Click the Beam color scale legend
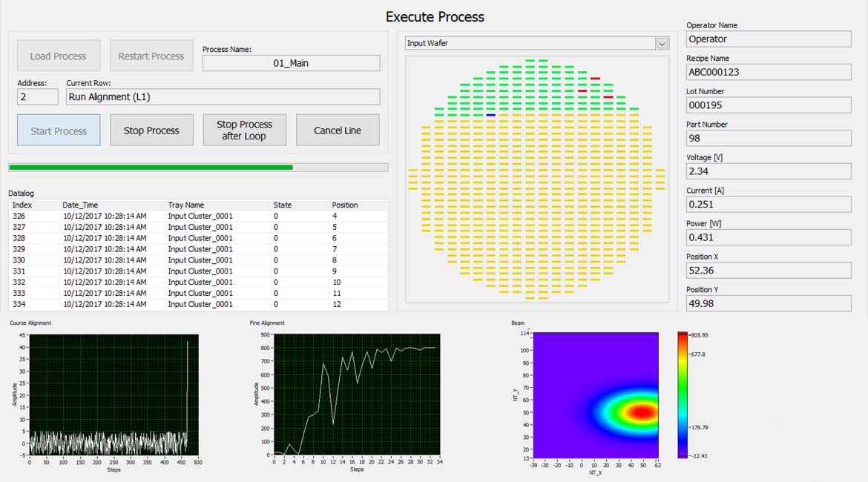Screen dimensions: 868x482 point(684,393)
